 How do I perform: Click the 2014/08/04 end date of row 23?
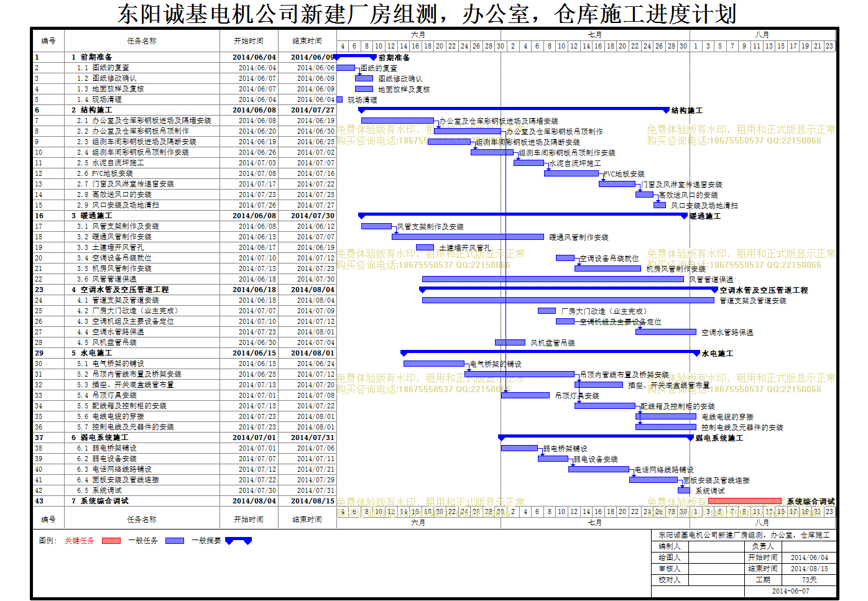coord(313,290)
